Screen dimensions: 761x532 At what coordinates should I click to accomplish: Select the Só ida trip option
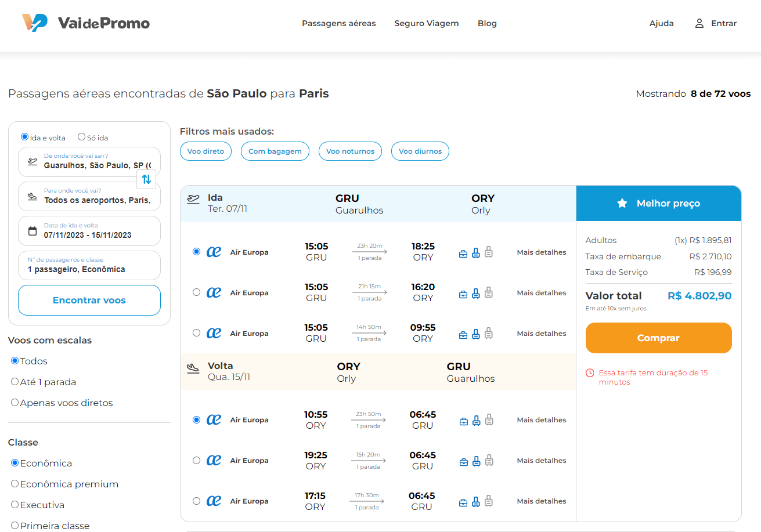[x=82, y=137]
